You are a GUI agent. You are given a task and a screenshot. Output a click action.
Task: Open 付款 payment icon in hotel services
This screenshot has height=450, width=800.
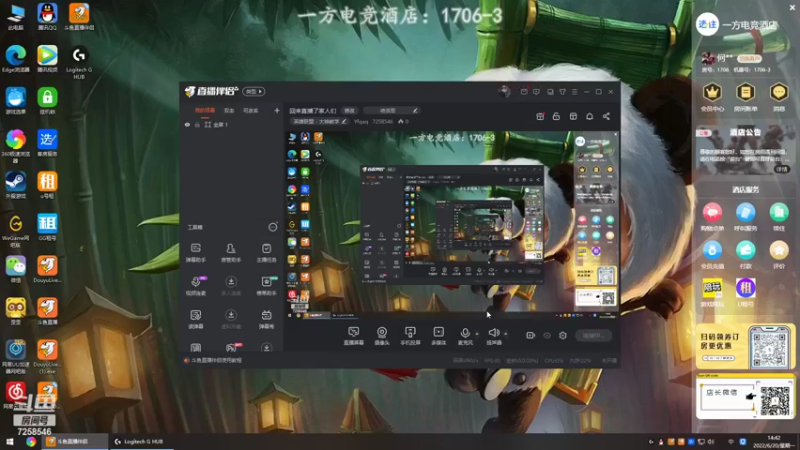coord(745,255)
